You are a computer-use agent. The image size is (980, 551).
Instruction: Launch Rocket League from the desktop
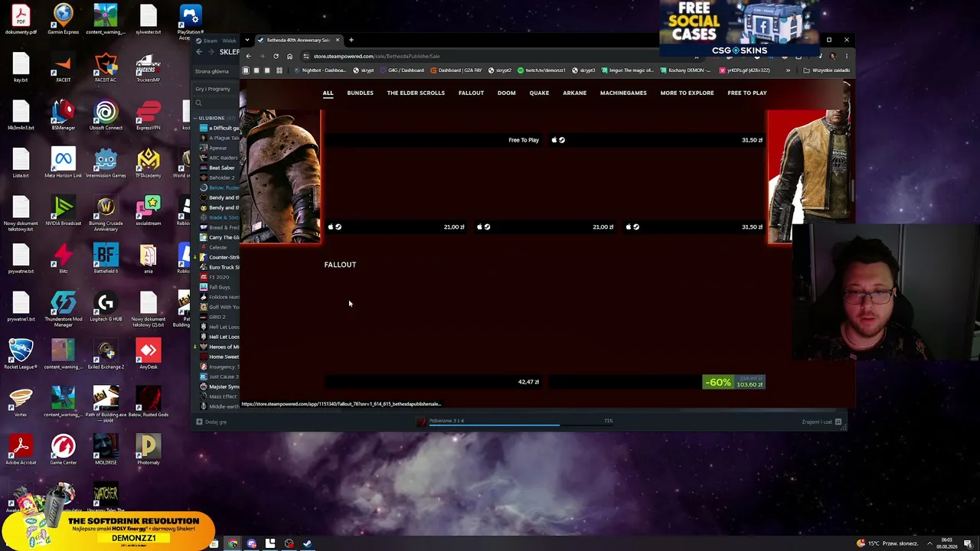21,354
